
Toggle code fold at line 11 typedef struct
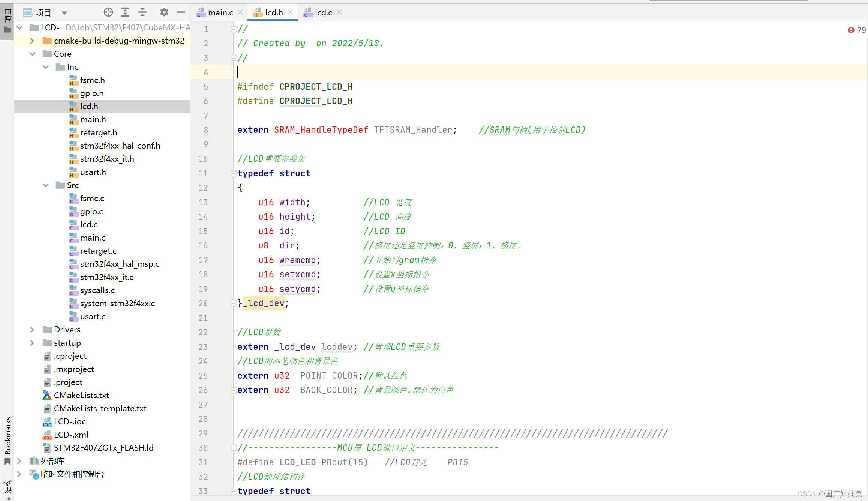pos(234,173)
